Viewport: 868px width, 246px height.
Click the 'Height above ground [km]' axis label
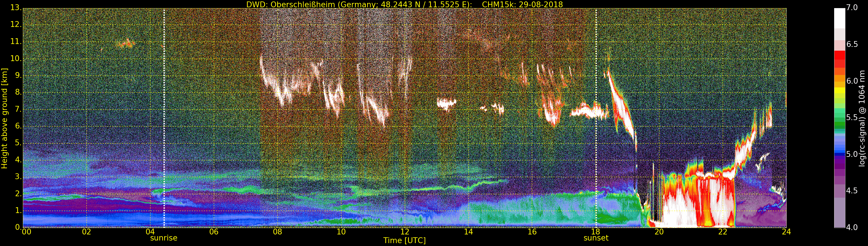tap(4, 118)
